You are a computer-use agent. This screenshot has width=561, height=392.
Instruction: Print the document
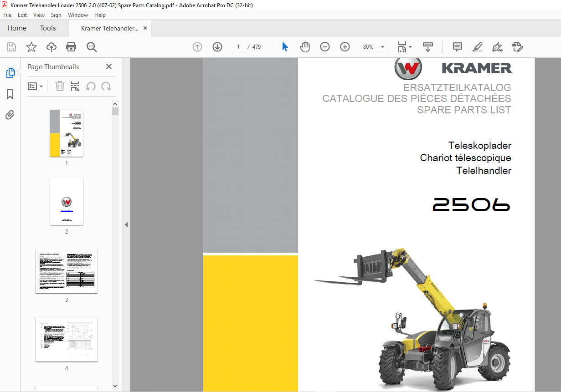coord(71,47)
